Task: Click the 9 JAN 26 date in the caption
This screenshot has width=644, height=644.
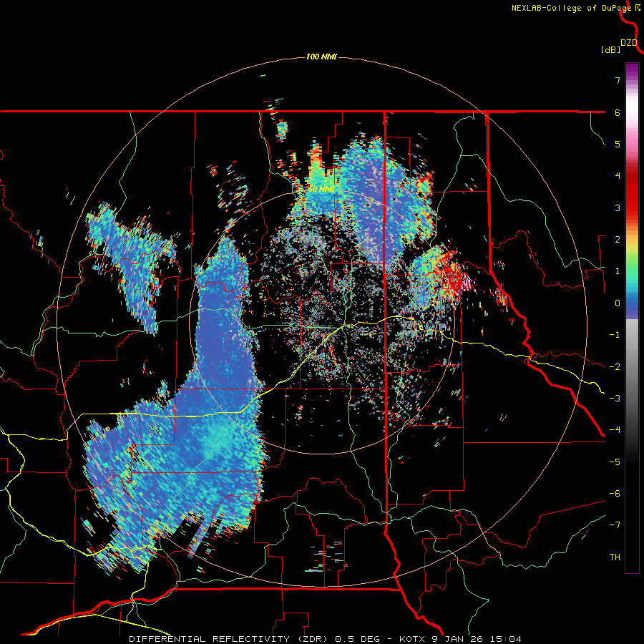Action: tap(459, 639)
